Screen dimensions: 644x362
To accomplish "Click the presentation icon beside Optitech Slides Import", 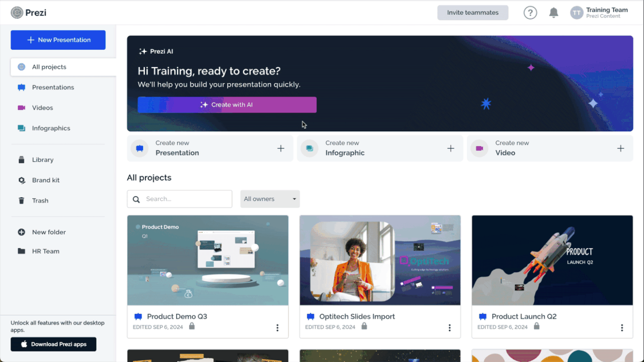I will [x=310, y=317].
